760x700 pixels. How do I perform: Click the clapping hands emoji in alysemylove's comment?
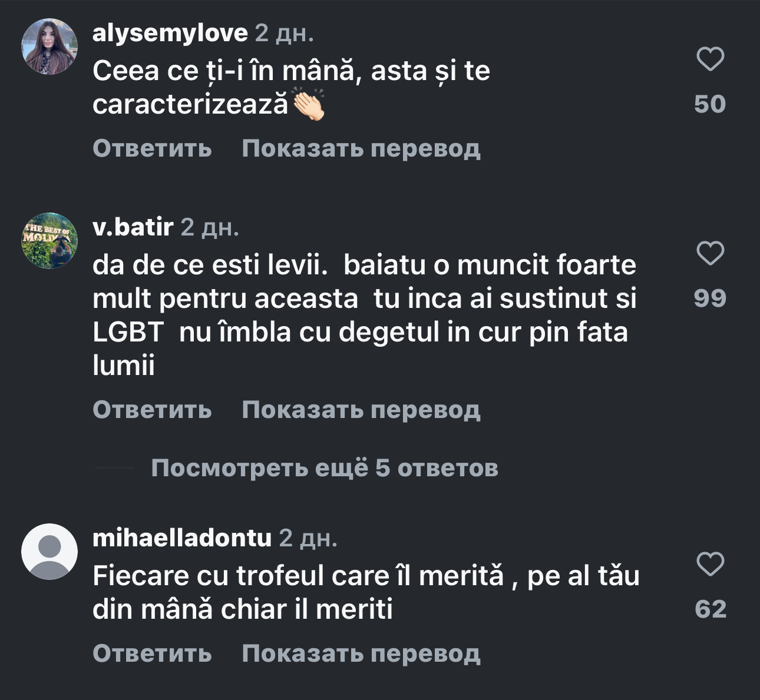pos(309,105)
